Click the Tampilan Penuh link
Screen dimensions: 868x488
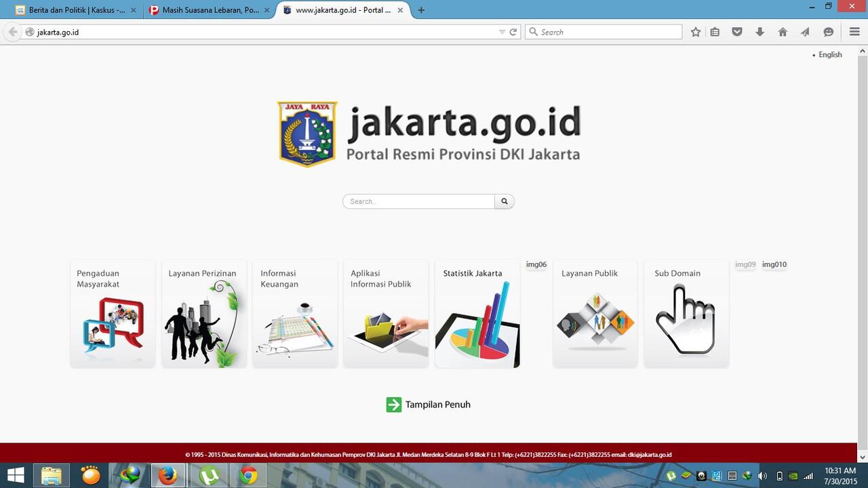[x=428, y=405]
